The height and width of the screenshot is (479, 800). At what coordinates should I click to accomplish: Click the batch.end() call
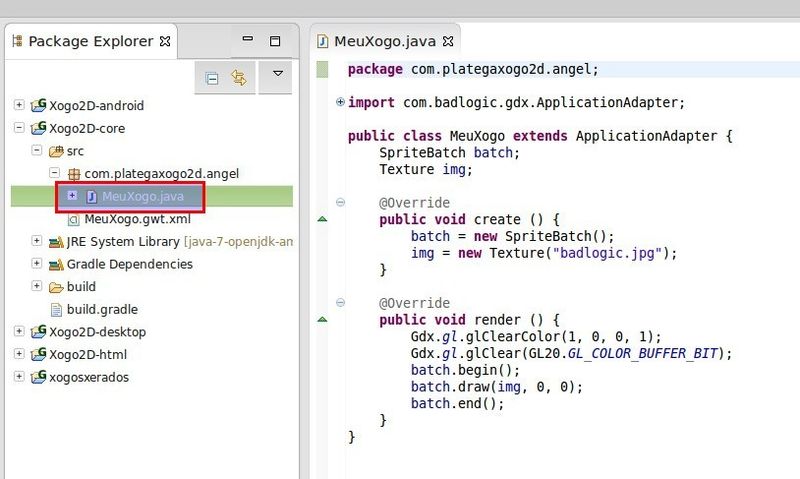457,404
